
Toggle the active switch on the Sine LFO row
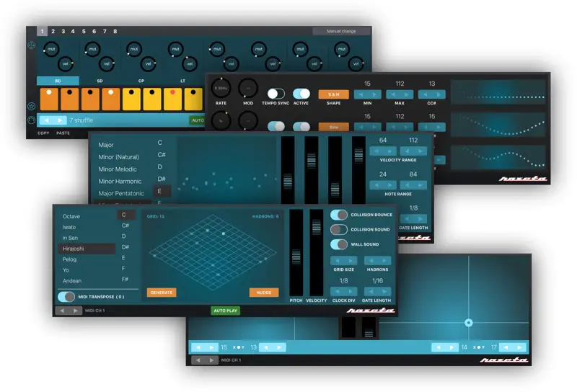[301, 127]
